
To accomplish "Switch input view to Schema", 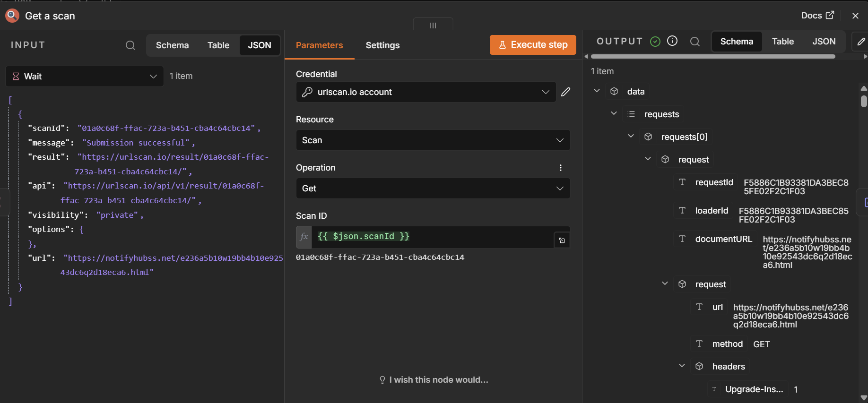I will point(172,45).
